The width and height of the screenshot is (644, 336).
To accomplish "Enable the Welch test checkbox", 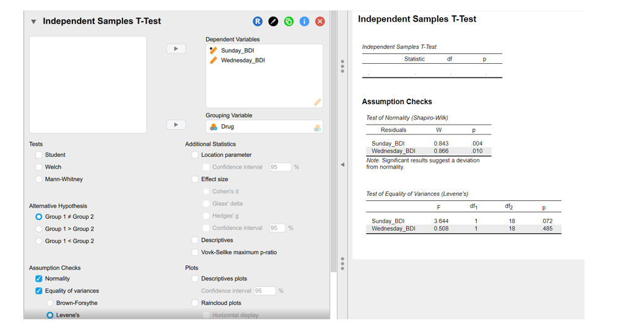I will pyautogui.click(x=39, y=167).
